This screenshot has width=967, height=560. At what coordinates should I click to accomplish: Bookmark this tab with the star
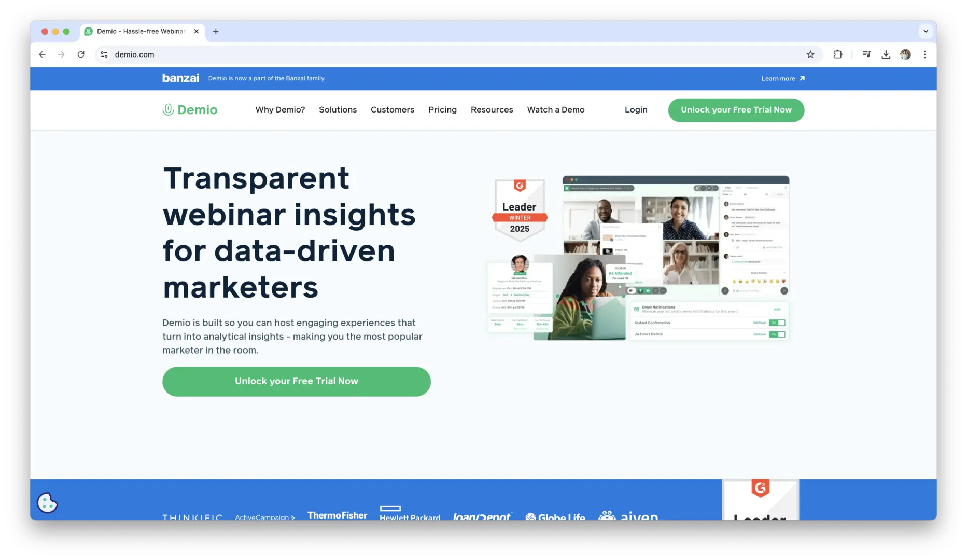coord(810,54)
